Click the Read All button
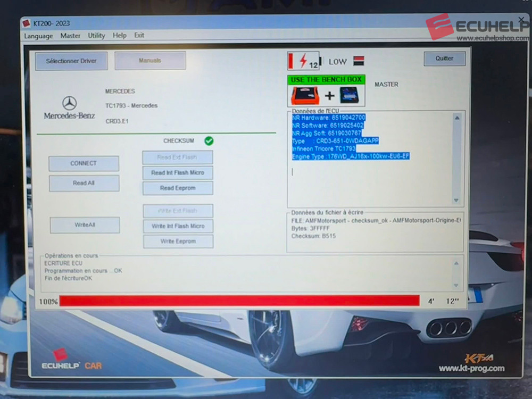532x399 pixels. (84, 183)
